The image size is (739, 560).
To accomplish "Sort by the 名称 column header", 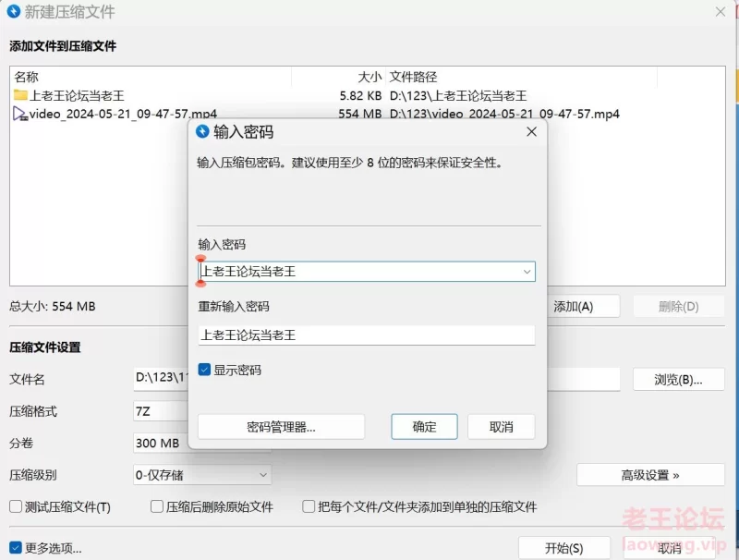I will (x=27, y=77).
